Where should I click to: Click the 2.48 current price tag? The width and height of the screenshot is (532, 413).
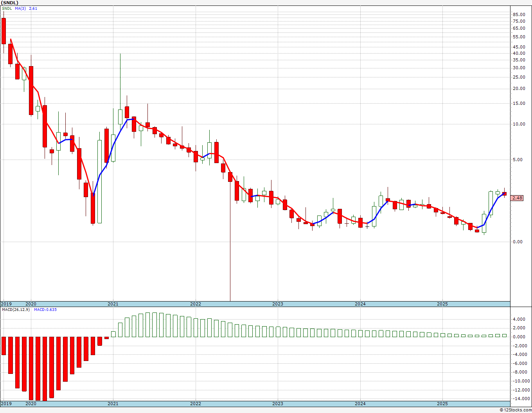point(517,198)
